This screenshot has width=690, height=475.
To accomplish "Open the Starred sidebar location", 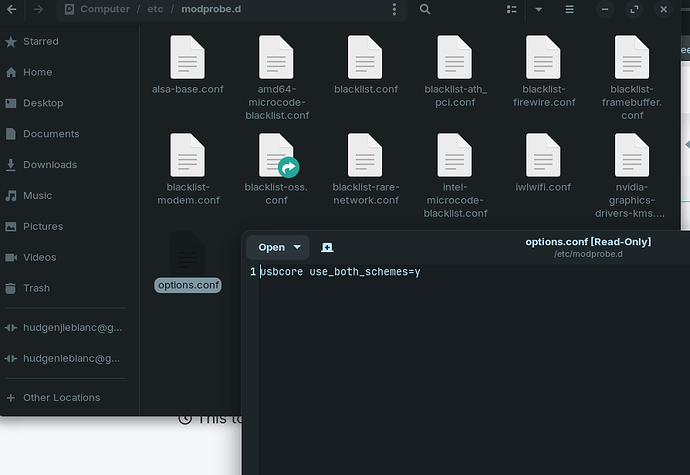I will pyautogui.click(x=68, y=41).
